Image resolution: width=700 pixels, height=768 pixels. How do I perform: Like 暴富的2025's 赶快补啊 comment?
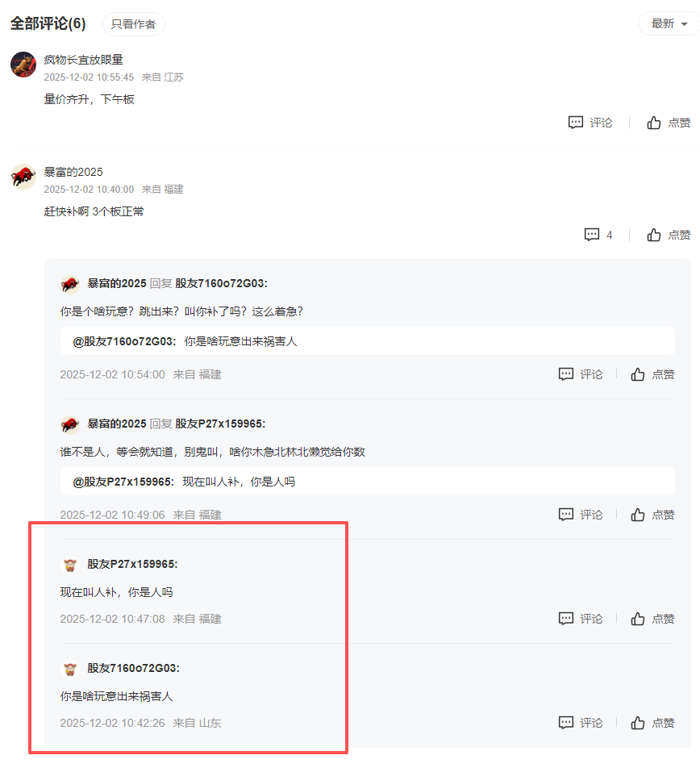tap(669, 235)
